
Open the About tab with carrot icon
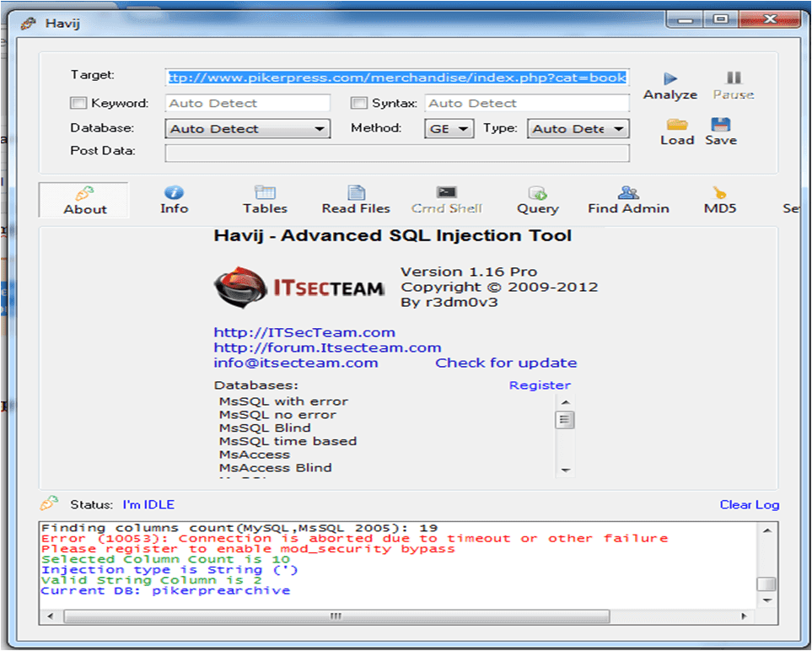[84, 201]
